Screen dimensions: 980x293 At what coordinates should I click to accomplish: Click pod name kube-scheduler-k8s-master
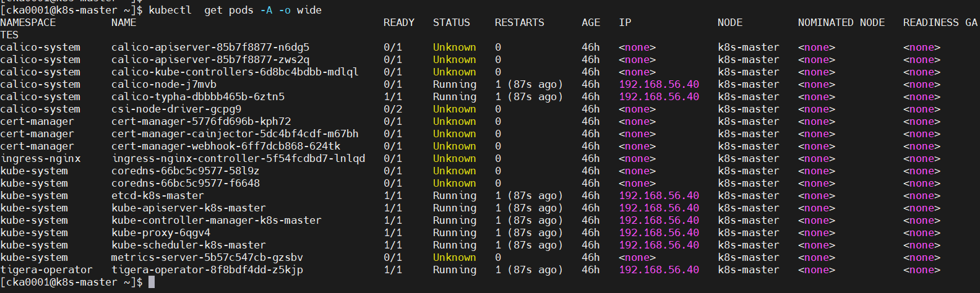point(189,245)
